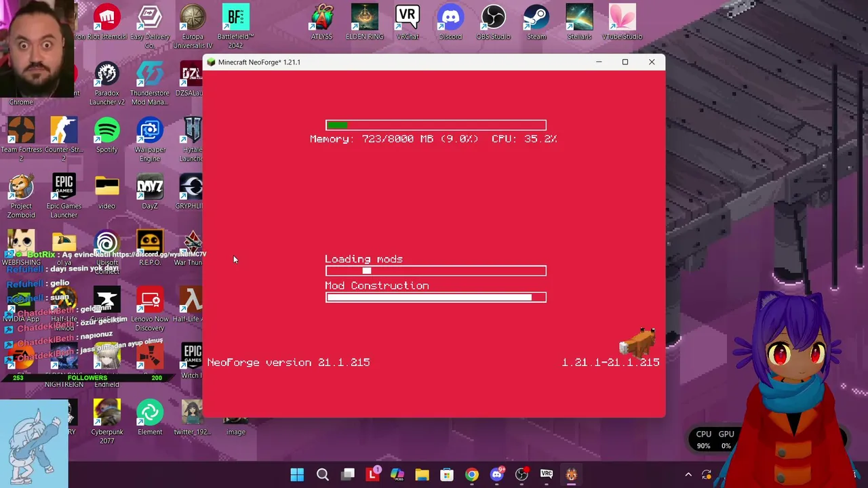Switch to OBS Studio from the taskbar
The height and width of the screenshot is (488, 868).
pyautogui.click(x=521, y=474)
